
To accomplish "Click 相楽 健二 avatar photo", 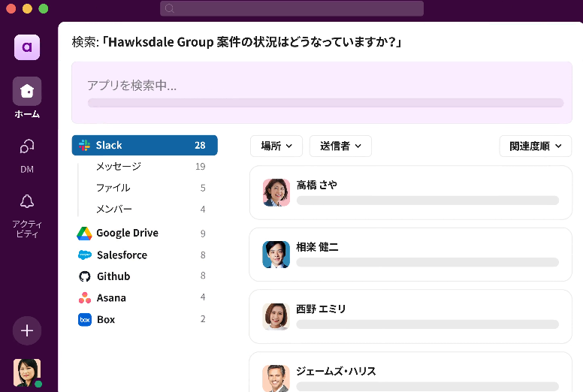I will [276, 255].
